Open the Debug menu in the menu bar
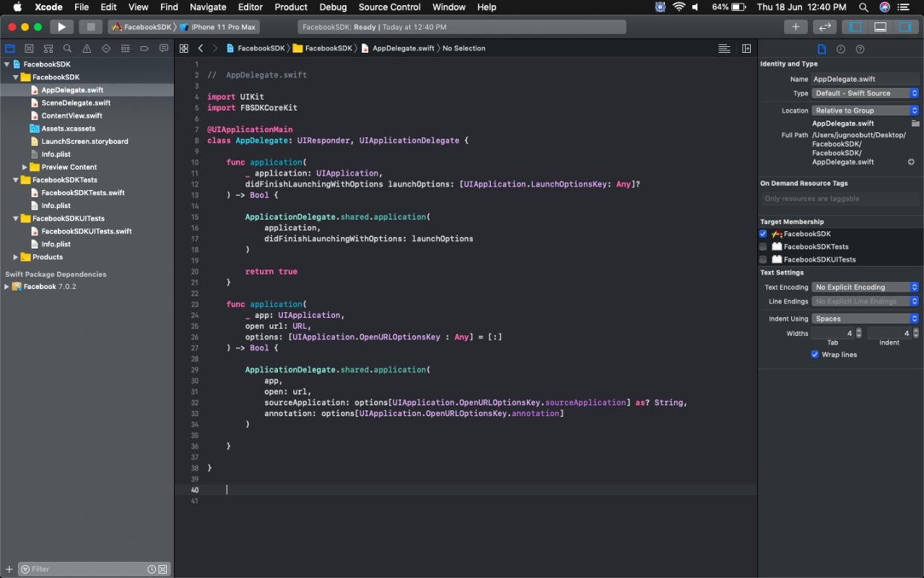This screenshot has height=578, width=924. [x=333, y=7]
